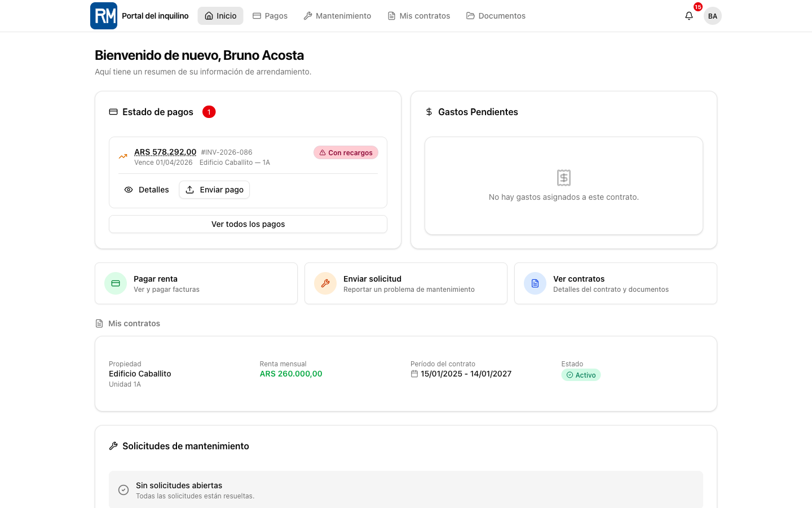Screen dimensions: 812x508
Task: Click invoice number #INV-2026-086
Action: (x=227, y=152)
